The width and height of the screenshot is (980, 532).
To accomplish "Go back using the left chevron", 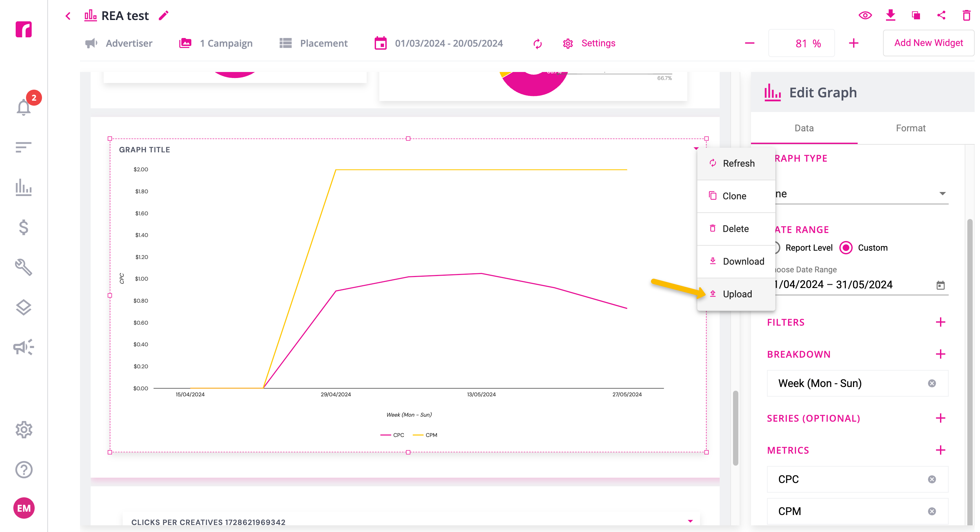I will [x=68, y=16].
